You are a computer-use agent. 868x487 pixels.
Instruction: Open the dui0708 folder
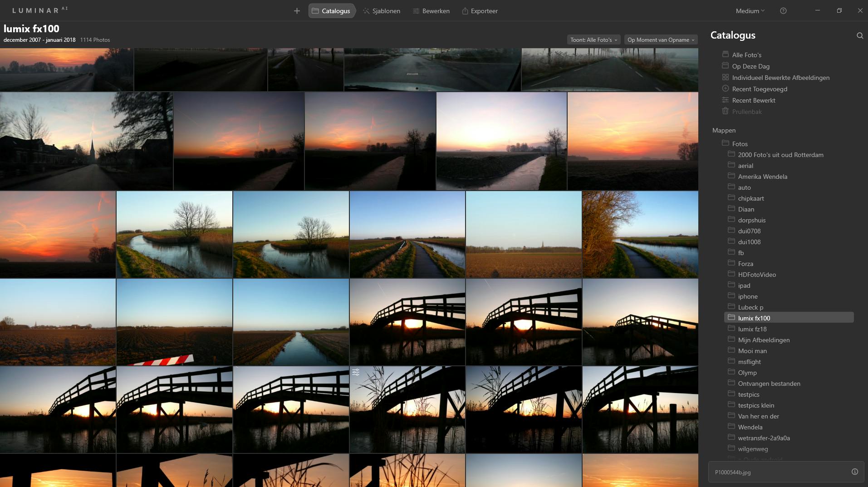point(749,231)
